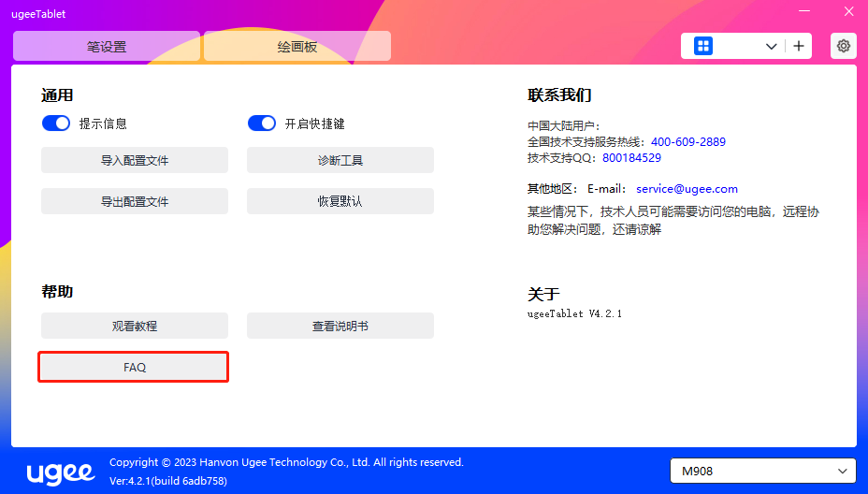This screenshot has height=494, width=868.
Task: Expand the application list dropdown arrow
Action: pyautogui.click(x=771, y=47)
